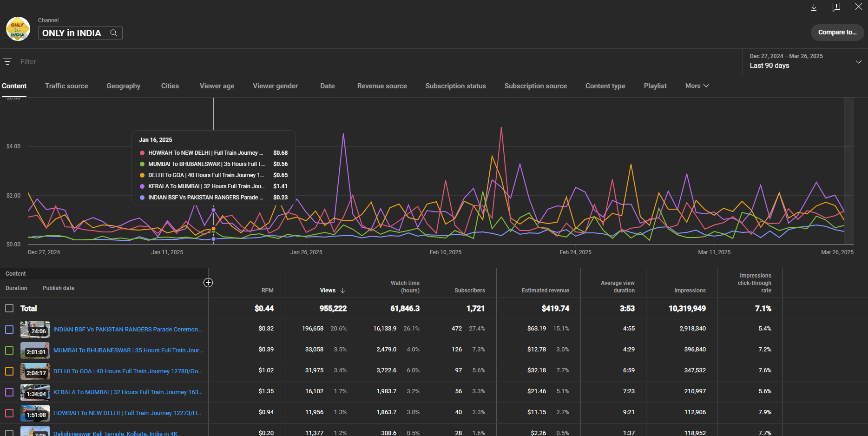This screenshot has width=868, height=436.
Task: Click the 1:34:04 video thumbnail
Action: pos(35,392)
